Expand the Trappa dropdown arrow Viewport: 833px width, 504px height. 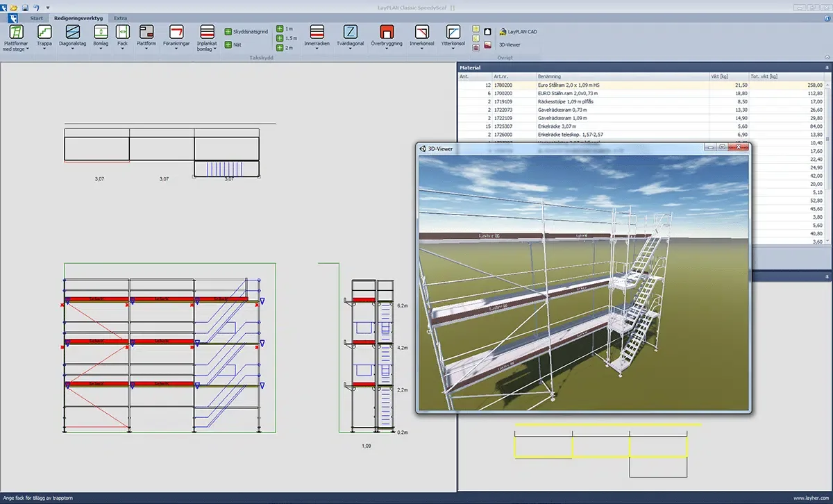[x=45, y=49]
